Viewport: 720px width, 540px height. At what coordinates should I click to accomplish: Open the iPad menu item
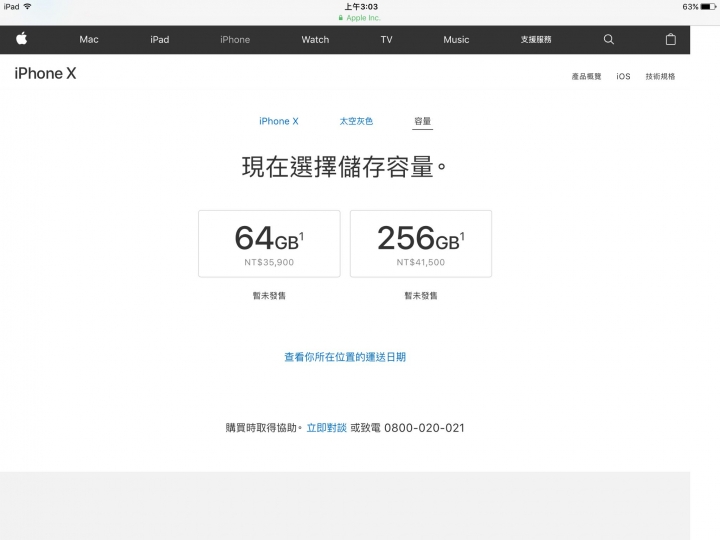[x=160, y=39]
